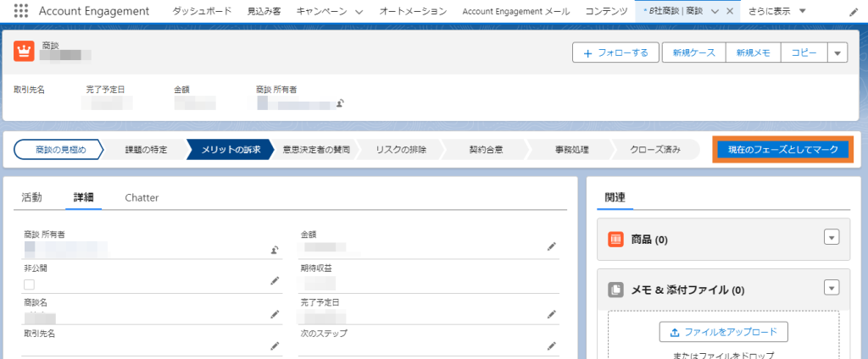Viewport: 868px width, 359px height.
Task: Switch to the Chatter tab
Action: point(142,197)
